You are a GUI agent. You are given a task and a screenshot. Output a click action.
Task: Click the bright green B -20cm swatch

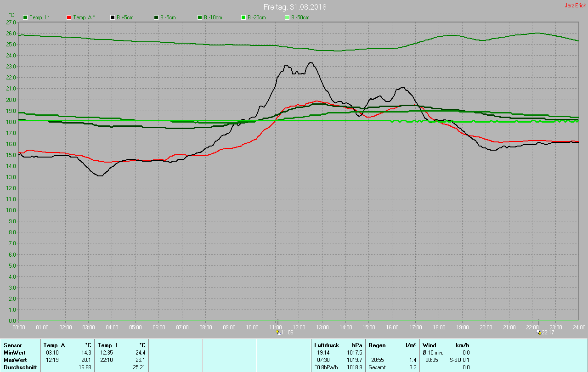pos(243,17)
